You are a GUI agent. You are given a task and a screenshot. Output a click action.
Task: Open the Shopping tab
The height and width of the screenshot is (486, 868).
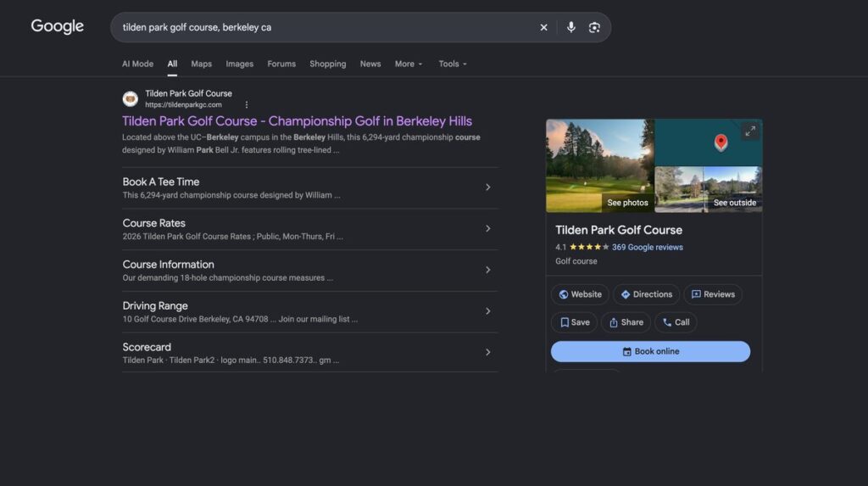(328, 64)
